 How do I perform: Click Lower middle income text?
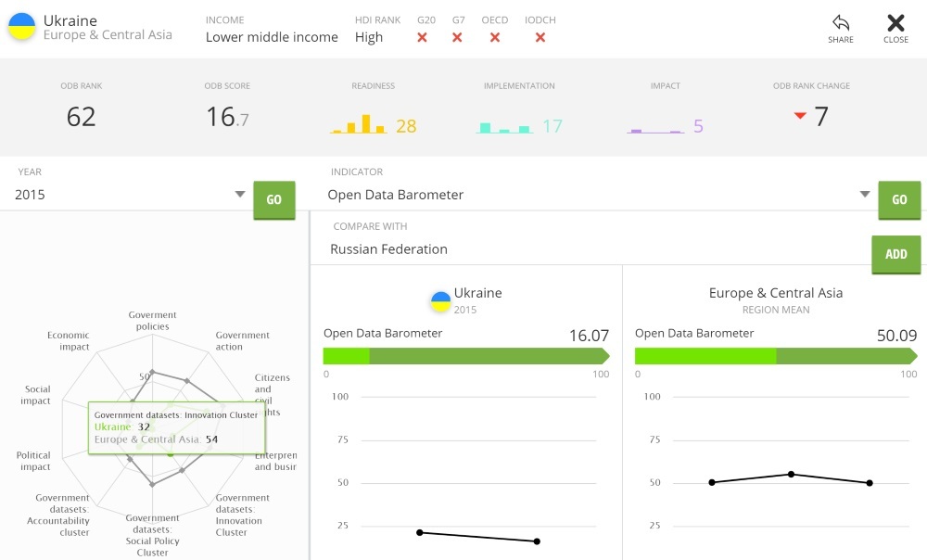[x=272, y=37]
